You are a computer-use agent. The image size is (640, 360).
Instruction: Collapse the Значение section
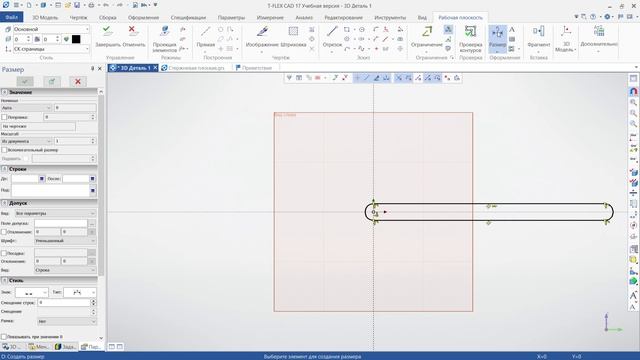pos(4,92)
